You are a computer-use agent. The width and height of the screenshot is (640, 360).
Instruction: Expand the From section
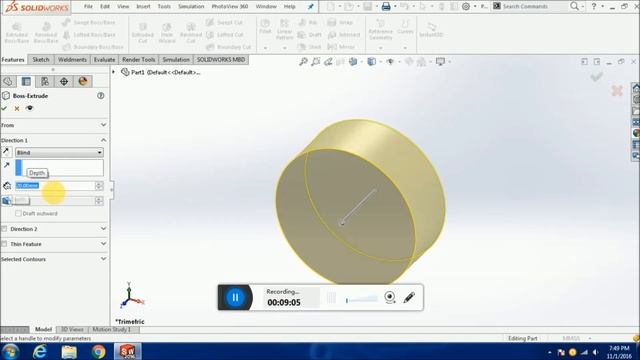coord(104,125)
